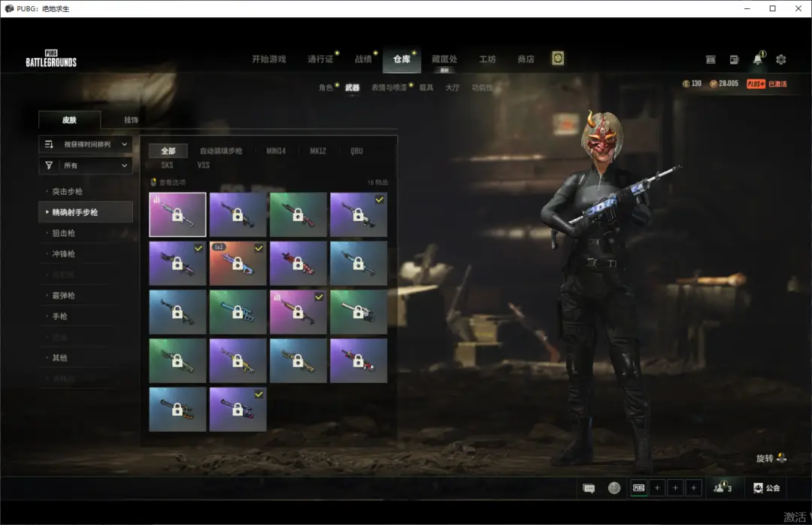Open the 商店 tab
812x525 pixels.
pos(526,59)
